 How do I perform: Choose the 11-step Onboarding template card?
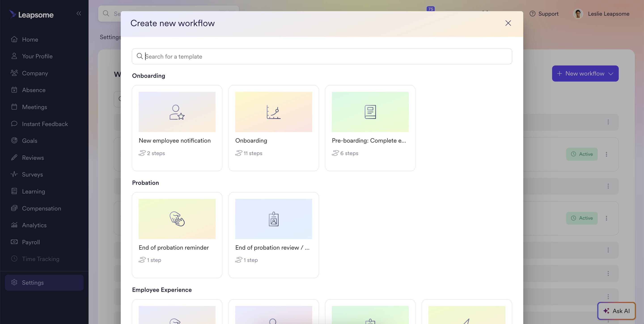pyautogui.click(x=273, y=128)
